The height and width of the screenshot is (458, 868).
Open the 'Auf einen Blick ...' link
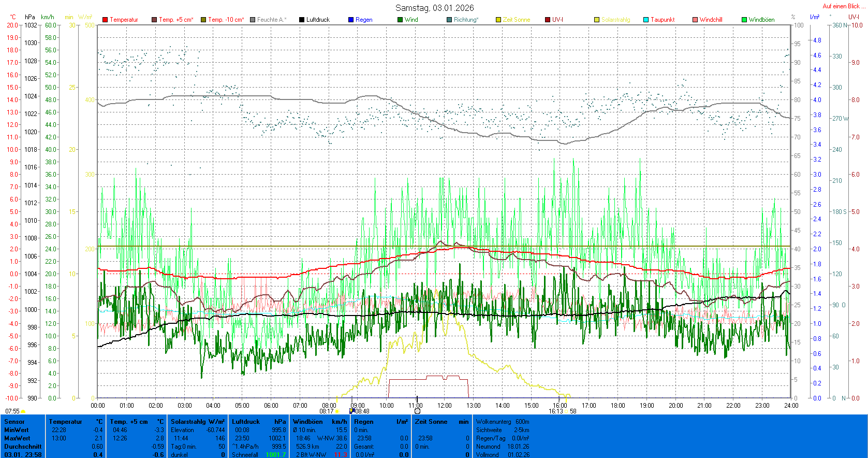point(843,6)
